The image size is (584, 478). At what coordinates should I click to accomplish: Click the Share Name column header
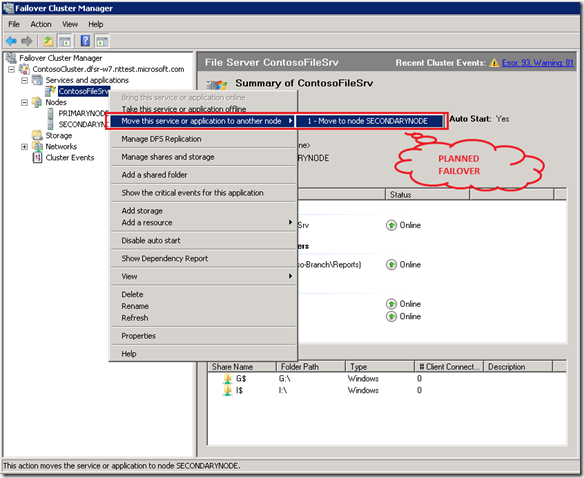(242, 367)
